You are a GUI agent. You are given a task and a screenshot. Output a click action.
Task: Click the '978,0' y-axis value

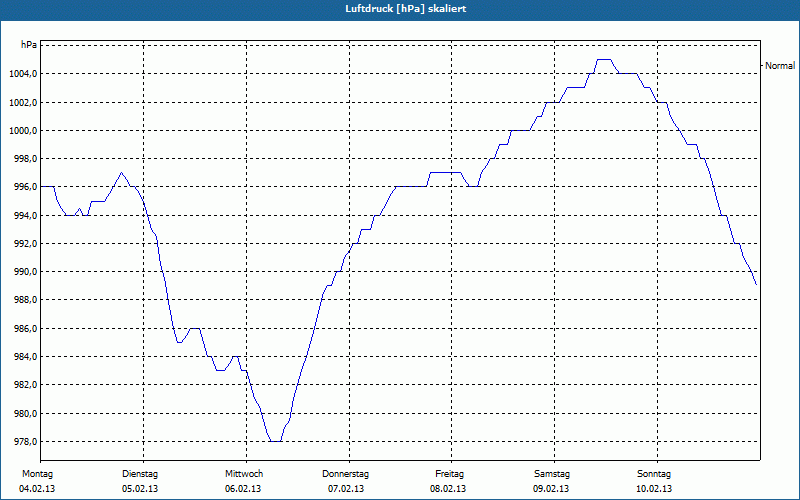click(x=25, y=442)
